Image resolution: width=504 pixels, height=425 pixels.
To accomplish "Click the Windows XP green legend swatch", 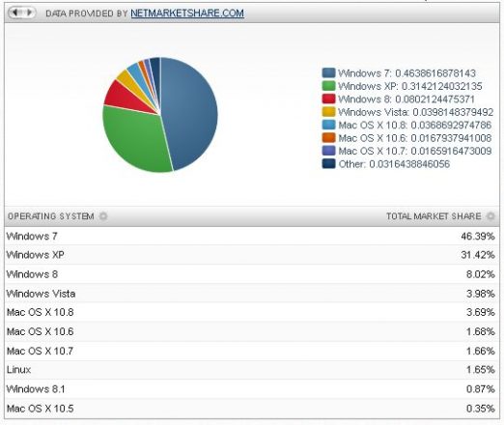I will click(x=328, y=86).
